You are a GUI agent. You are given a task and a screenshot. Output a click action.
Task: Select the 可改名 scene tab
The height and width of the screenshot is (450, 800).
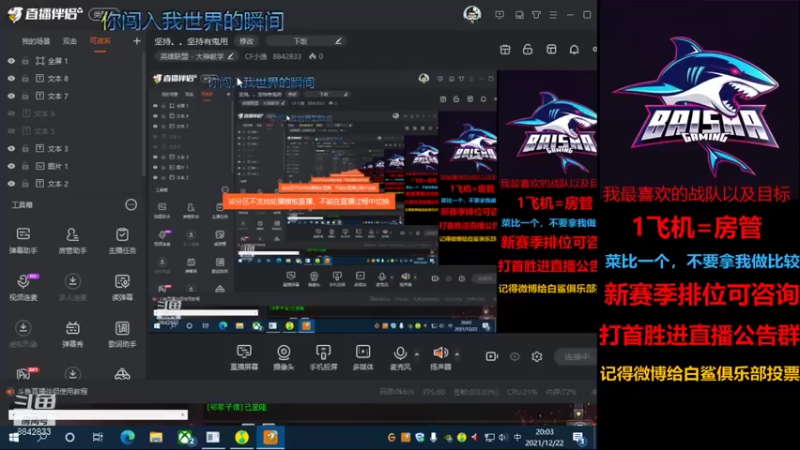[100, 41]
